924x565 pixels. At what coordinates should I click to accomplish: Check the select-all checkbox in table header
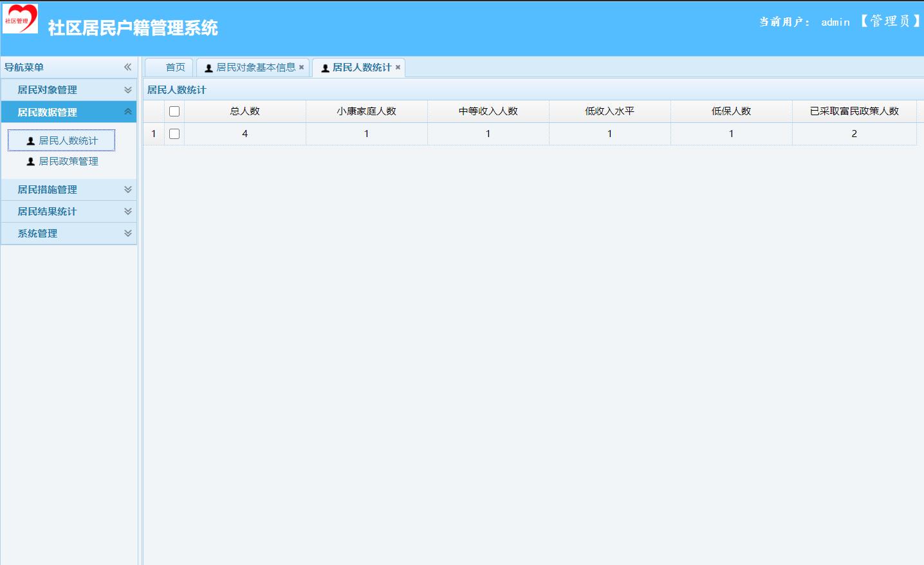click(174, 111)
